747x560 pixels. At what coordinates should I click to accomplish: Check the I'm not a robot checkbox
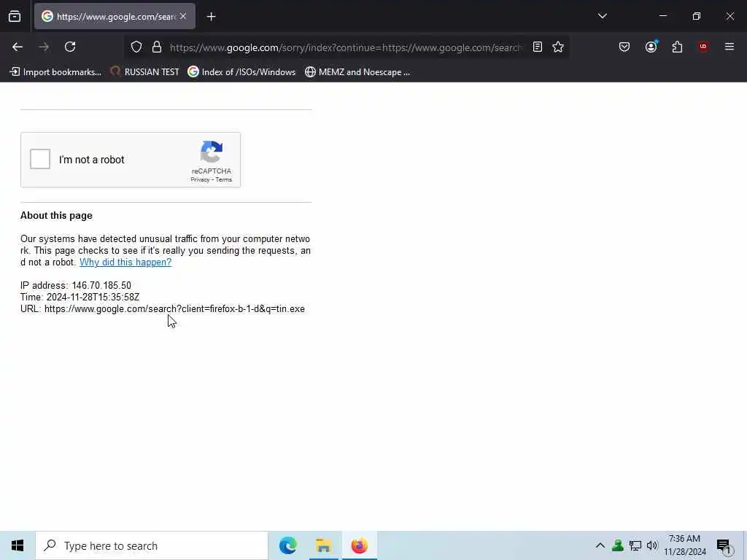click(40, 159)
